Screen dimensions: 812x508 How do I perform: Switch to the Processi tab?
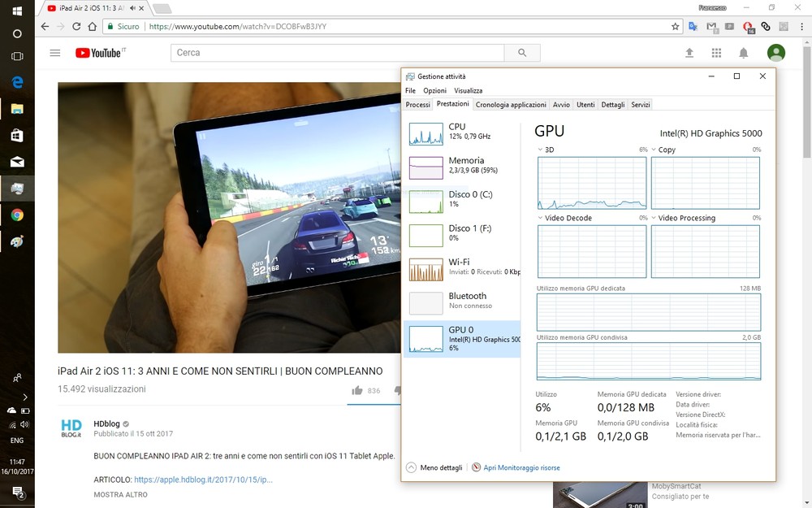pos(417,105)
